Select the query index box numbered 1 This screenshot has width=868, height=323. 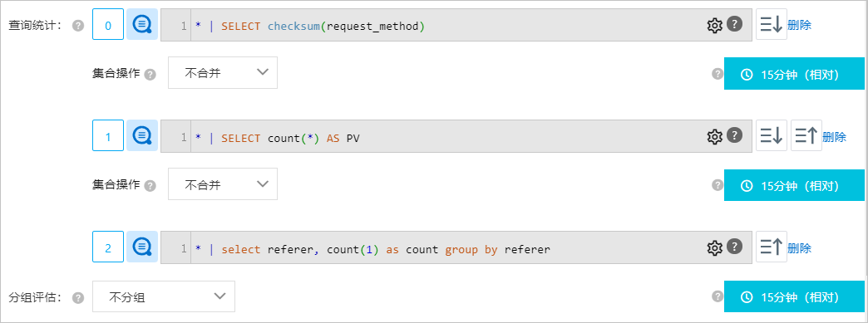click(108, 135)
